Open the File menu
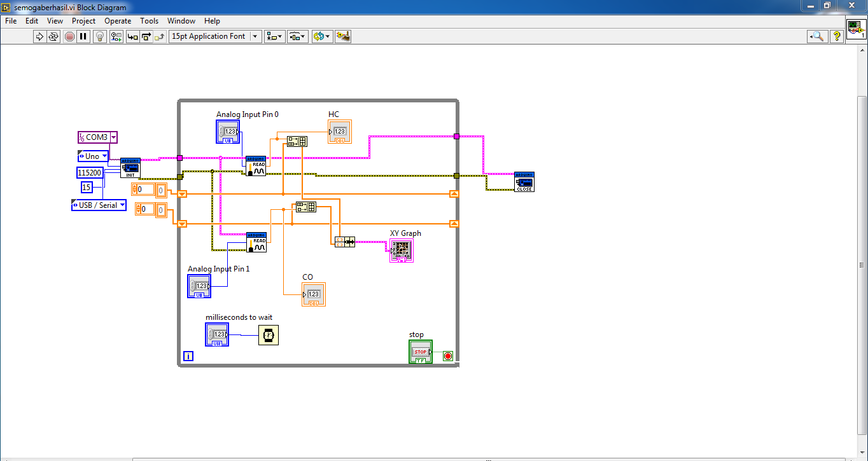Screen dimensions: 868x461 click(11, 21)
